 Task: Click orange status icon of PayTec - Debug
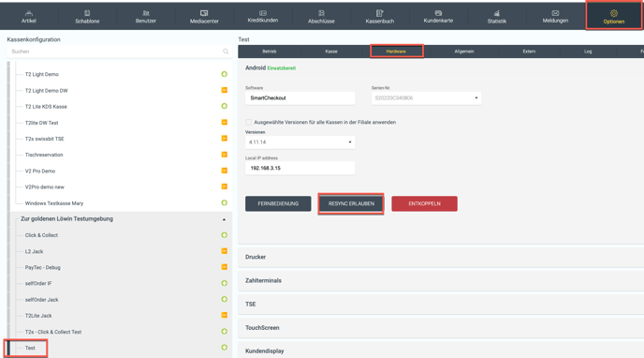pyautogui.click(x=225, y=267)
